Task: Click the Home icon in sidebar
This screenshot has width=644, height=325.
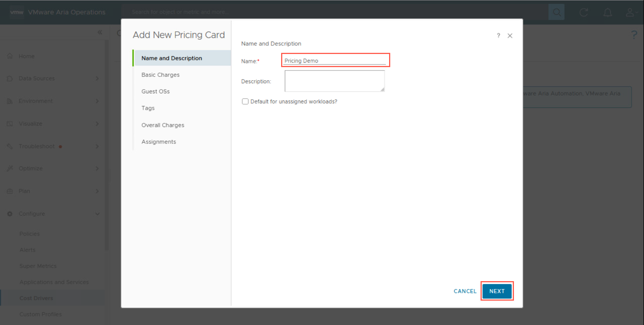Action: (x=10, y=56)
